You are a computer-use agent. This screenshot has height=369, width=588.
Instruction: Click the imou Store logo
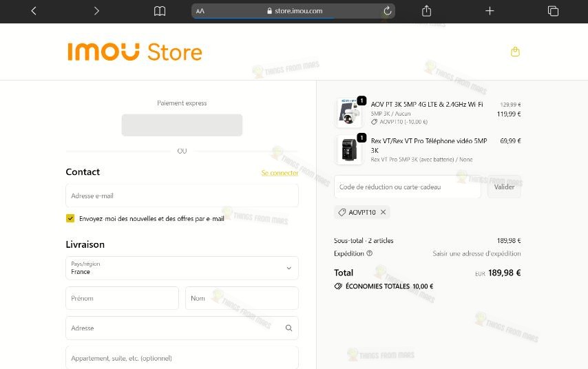click(135, 52)
